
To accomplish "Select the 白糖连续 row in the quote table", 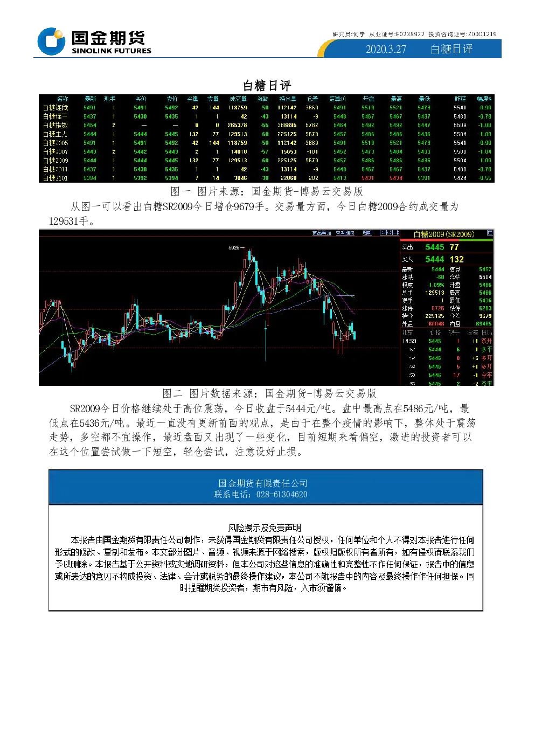I will tap(266, 108).
